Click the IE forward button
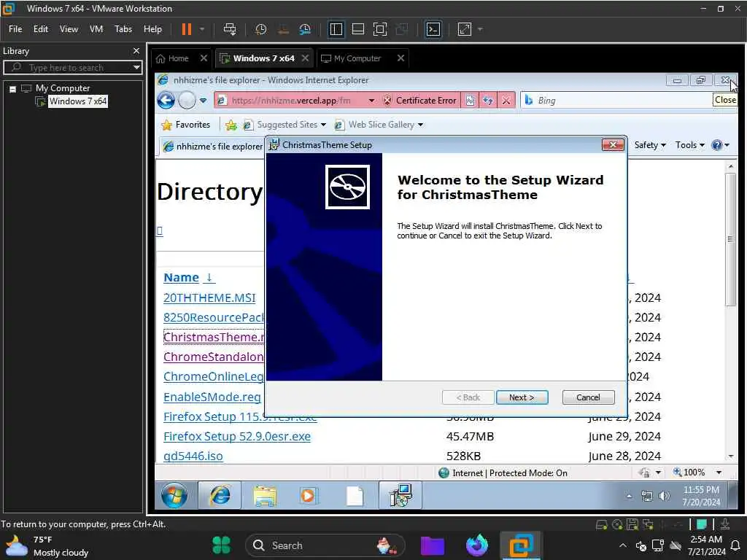 pyautogui.click(x=187, y=101)
